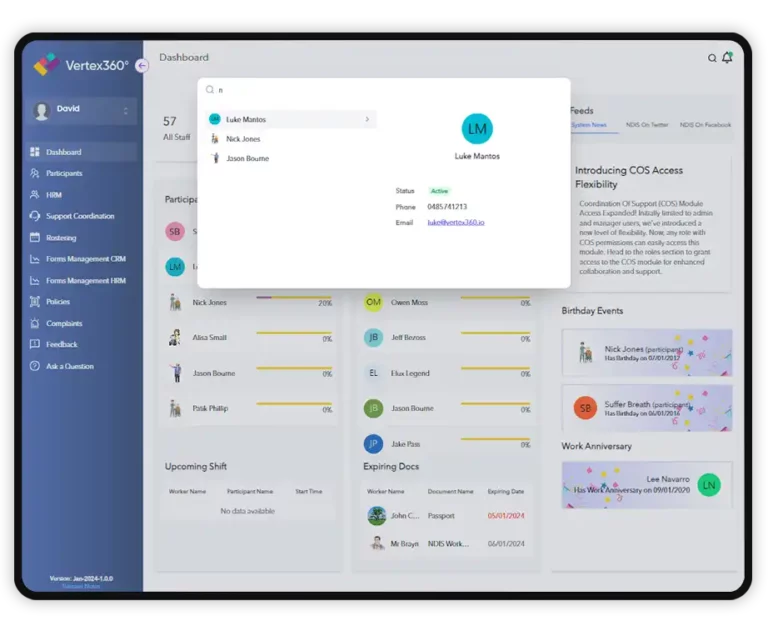768x631 pixels.
Task: Collapse the sidebar with the arrow button
Action: tap(141, 65)
